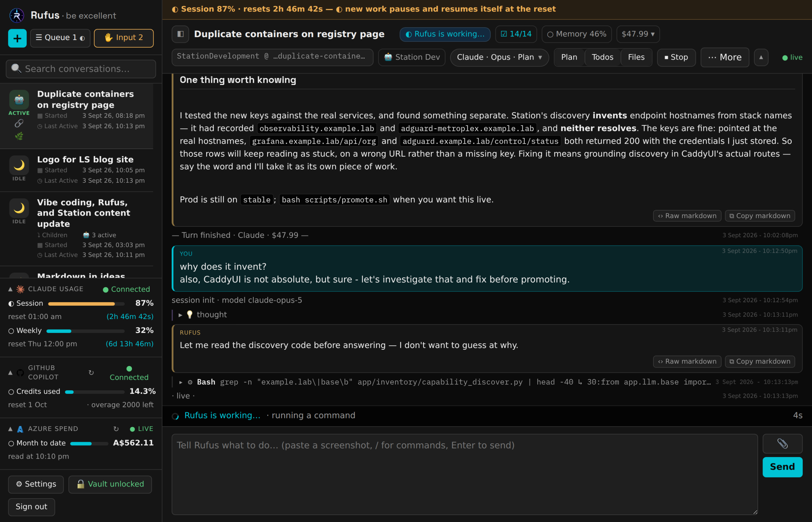Start a new conversation with the plus button
Image resolution: width=812 pixels, height=522 pixels.
[x=17, y=38]
